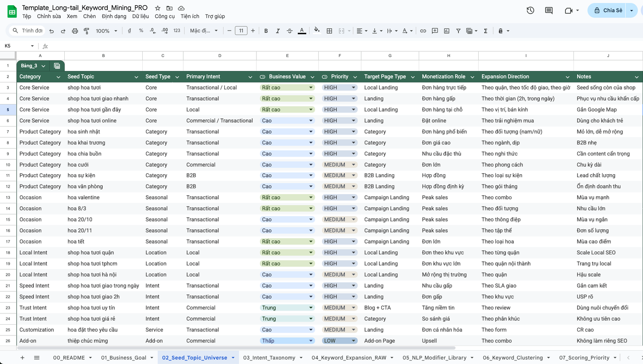Click the move to folder icon
This screenshot has width=643, height=364.
[x=170, y=8]
